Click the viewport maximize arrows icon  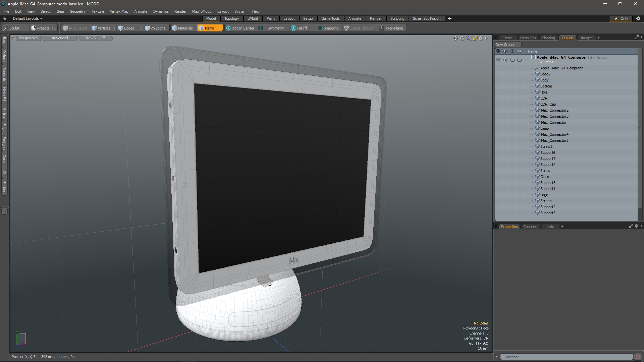click(475, 38)
